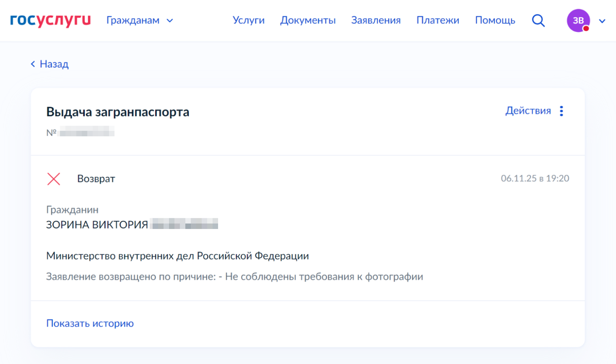Go back via the Назад link
616x364 pixels.
coord(54,64)
